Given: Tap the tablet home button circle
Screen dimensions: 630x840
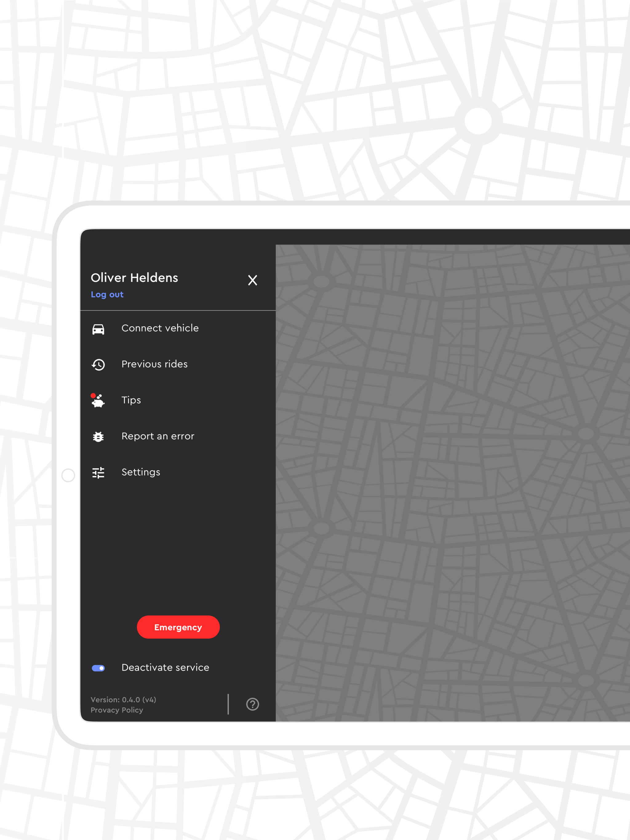Looking at the screenshot, I should pyautogui.click(x=68, y=475).
